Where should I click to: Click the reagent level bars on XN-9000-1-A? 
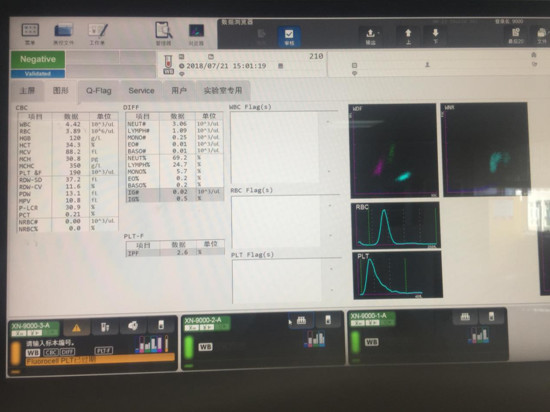(478, 335)
